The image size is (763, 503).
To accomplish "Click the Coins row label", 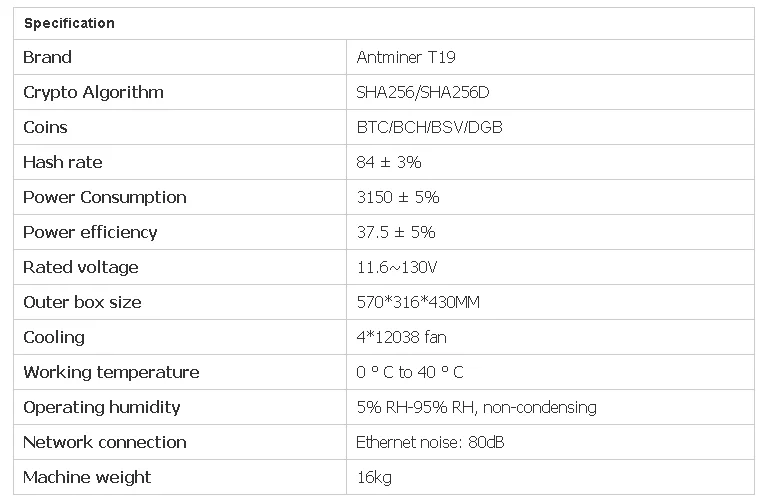I will coord(45,127).
